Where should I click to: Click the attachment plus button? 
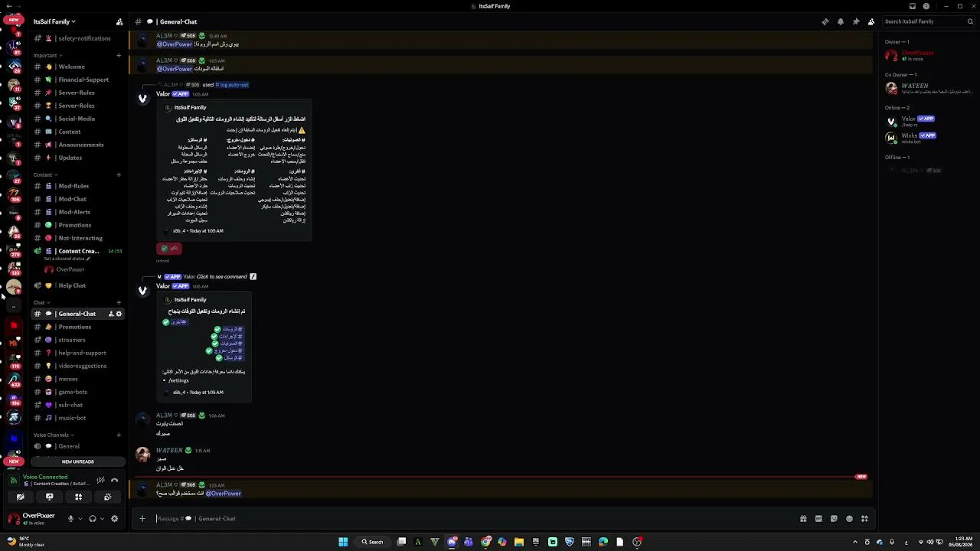(x=142, y=518)
